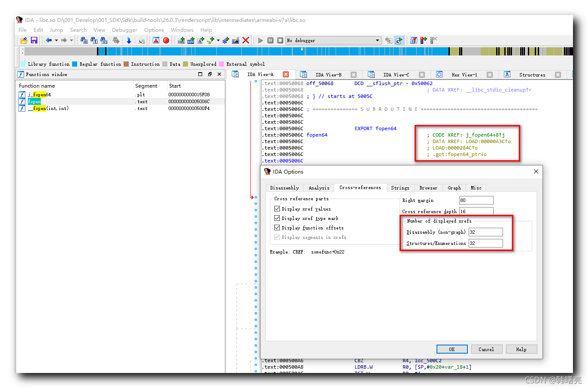Click the Cross reference depth input field
The image size is (588, 388).
coord(476,211)
